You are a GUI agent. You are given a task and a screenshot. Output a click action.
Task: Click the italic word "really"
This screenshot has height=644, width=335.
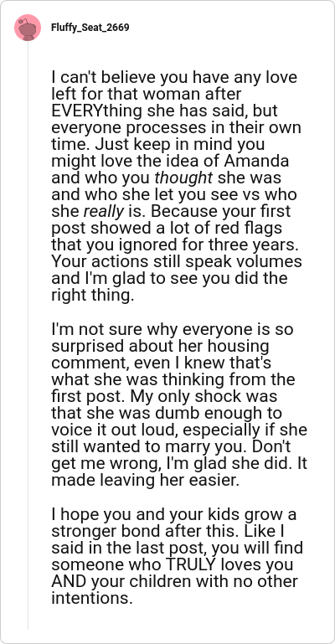104,212
